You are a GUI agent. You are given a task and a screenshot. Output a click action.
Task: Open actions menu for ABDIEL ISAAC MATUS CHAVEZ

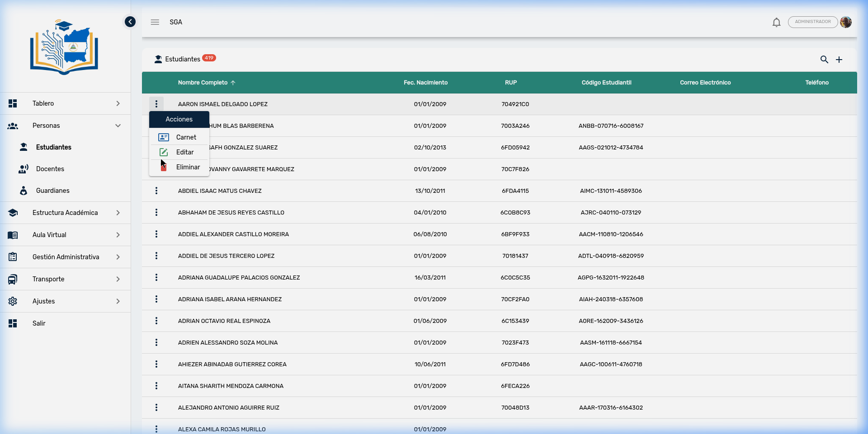click(156, 191)
